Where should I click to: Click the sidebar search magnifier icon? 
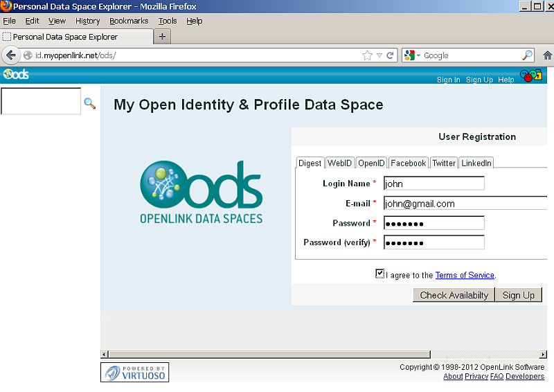tap(89, 103)
